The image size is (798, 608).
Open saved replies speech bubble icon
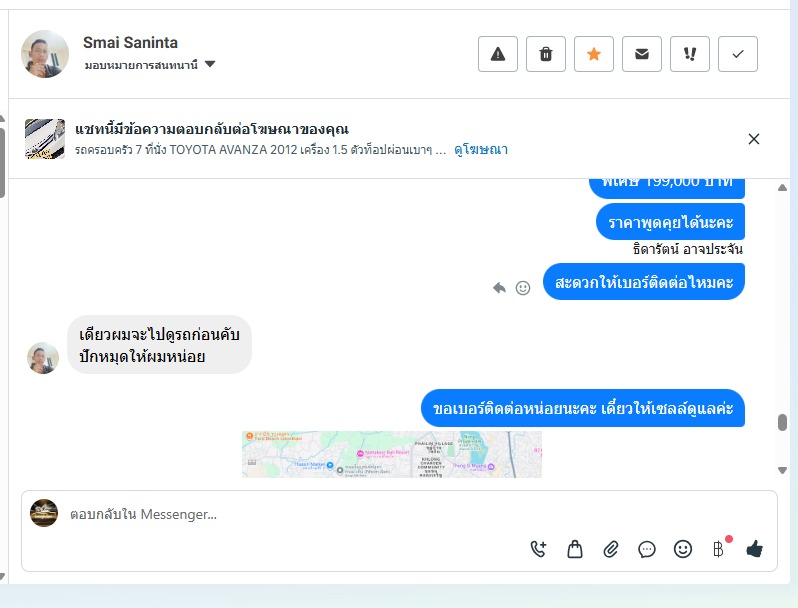[647, 548]
